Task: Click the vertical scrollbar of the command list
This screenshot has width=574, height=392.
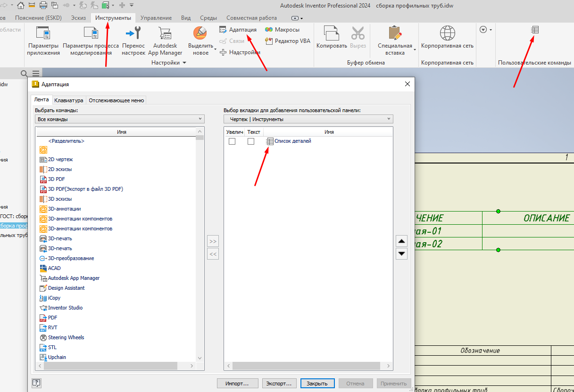Action: point(200,245)
